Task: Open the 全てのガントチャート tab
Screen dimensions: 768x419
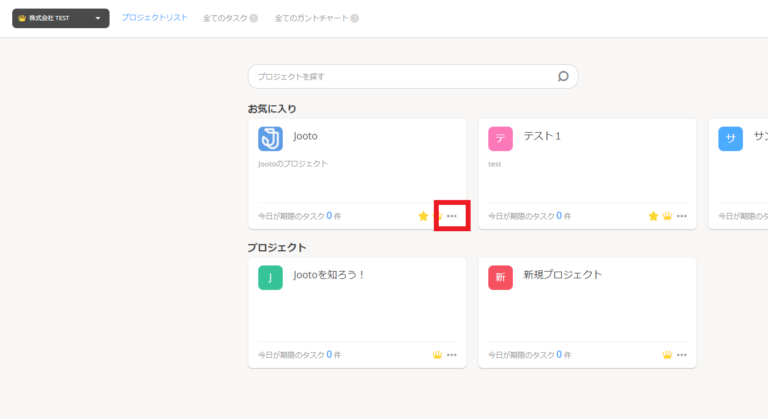Action: click(x=311, y=18)
